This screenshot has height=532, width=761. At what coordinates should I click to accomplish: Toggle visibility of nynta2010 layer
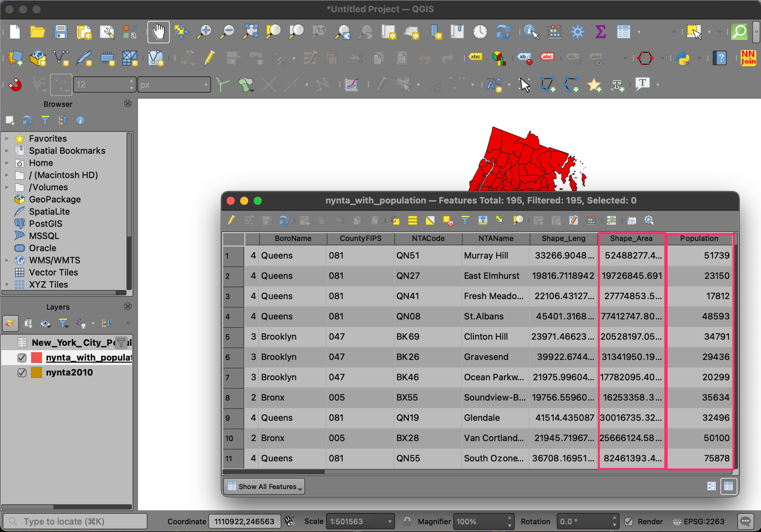(x=22, y=372)
